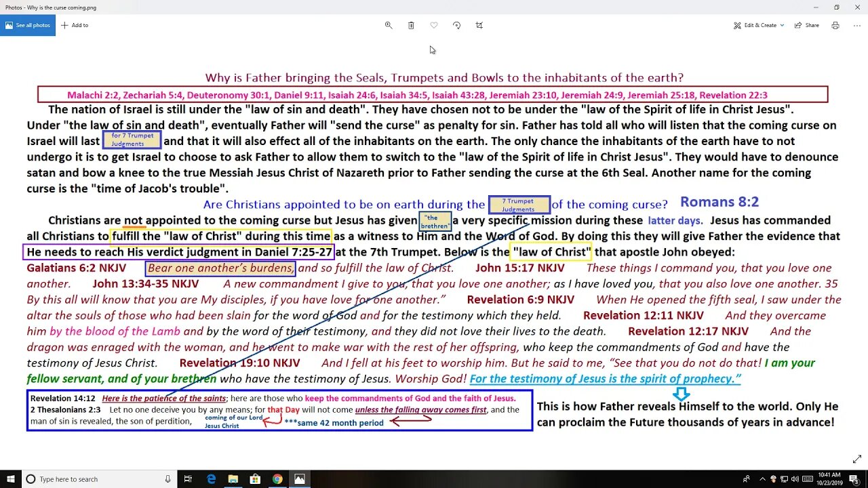The image size is (868, 488).
Task: Open the Zoom control in Photos toolbar
Action: coord(389,25)
